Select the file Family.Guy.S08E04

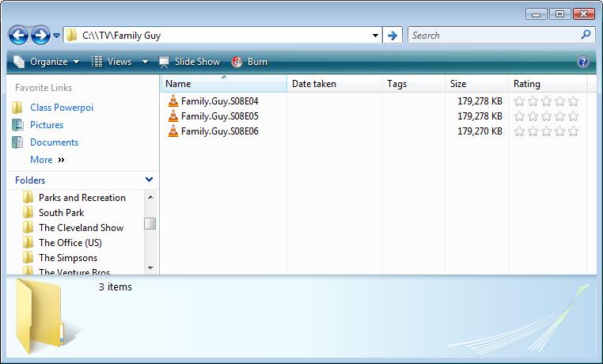pos(219,101)
